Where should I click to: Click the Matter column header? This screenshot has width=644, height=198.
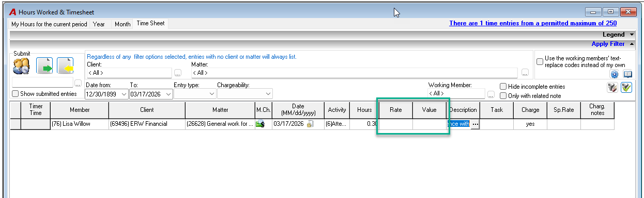(x=220, y=110)
